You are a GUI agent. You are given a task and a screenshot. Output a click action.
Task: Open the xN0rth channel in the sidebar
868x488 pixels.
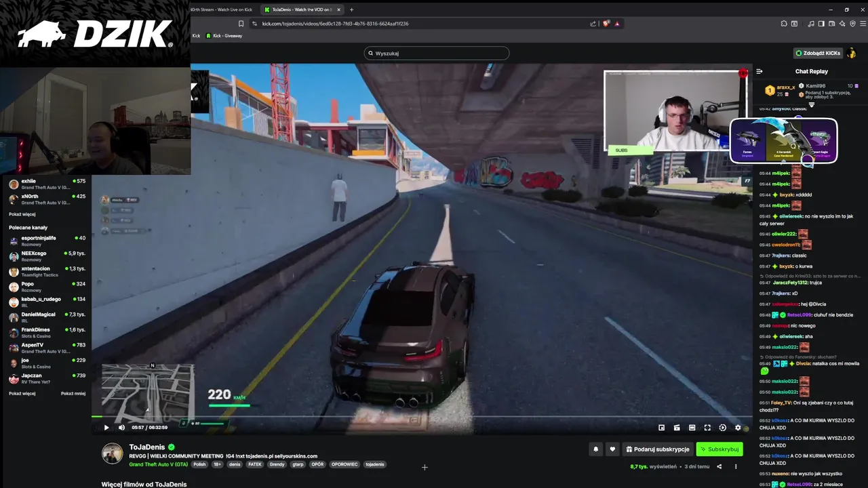[x=47, y=199]
